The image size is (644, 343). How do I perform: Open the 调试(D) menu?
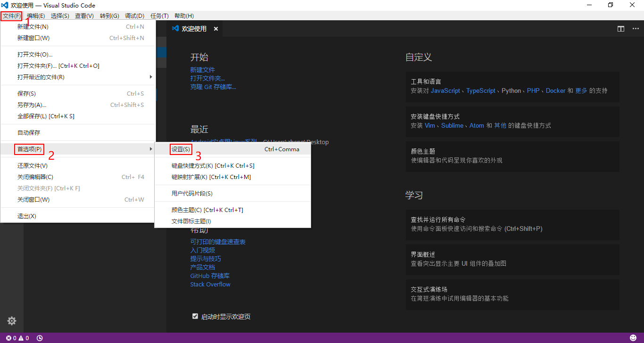coord(134,16)
